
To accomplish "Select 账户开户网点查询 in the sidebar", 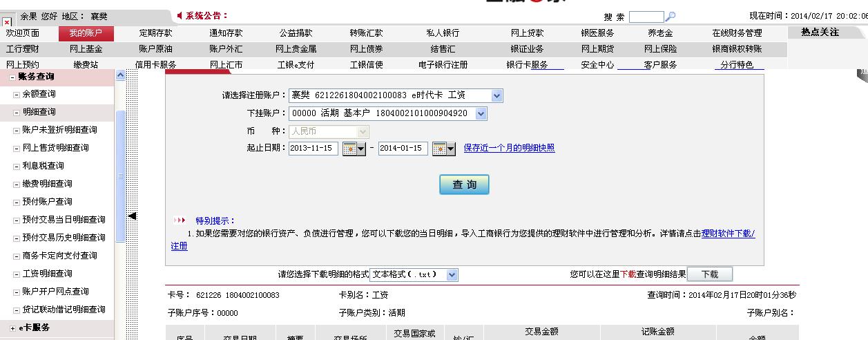I will 55,292.
